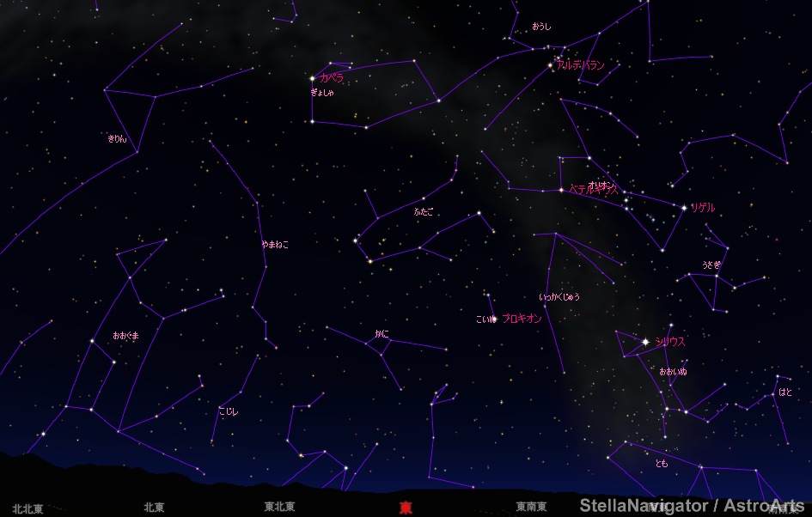812x517 pixels.
Task: Click the Aldebaran star (アルデバラン)
Action: pos(550,65)
